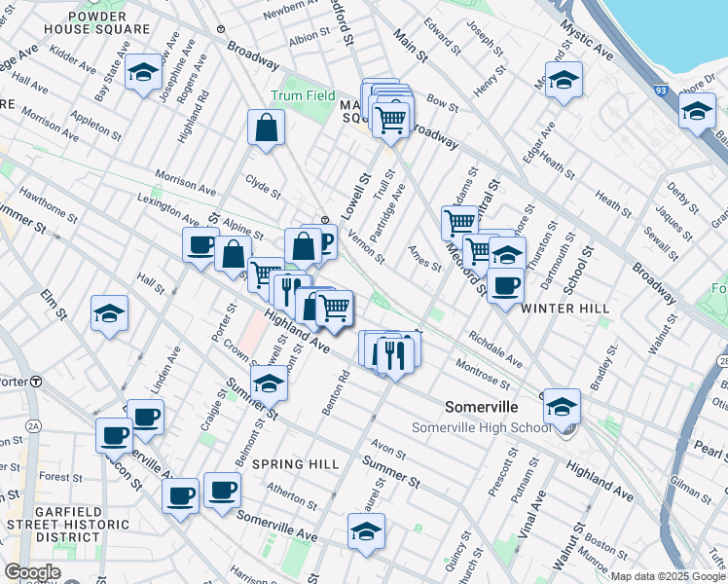The width and height of the screenshot is (728, 584).
Task: Open the school marker left of Somerville High School
Action: (562, 406)
